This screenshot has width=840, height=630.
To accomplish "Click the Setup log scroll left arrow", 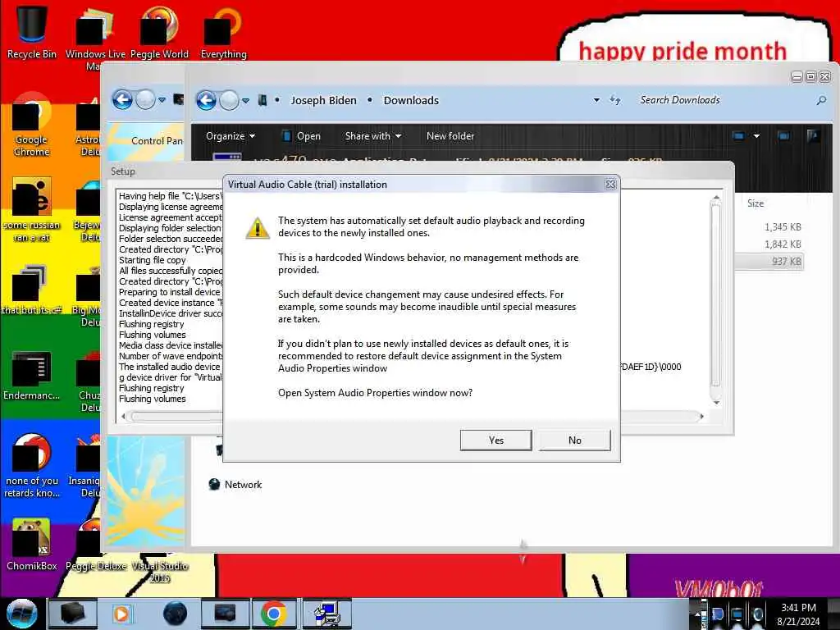I will point(124,416).
